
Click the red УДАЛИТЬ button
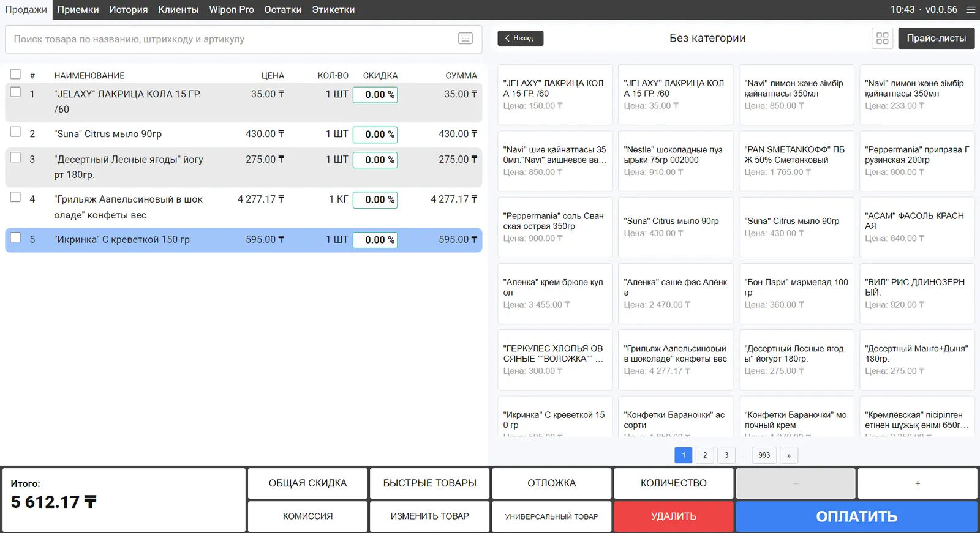point(673,516)
